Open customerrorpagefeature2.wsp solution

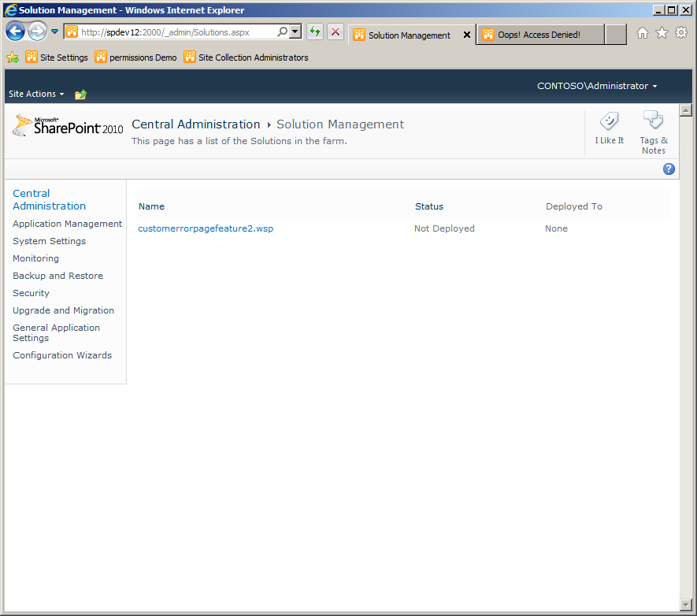[x=206, y=228]
